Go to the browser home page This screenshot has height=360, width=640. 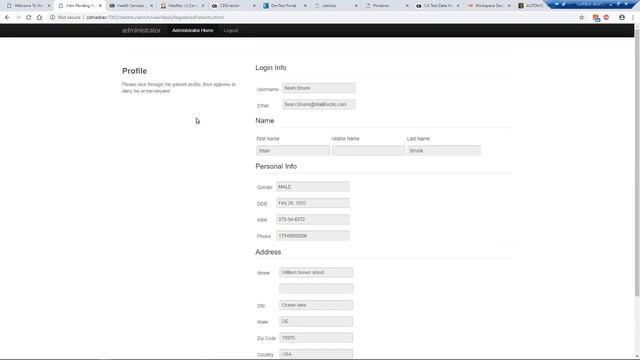tap(39, 18)
